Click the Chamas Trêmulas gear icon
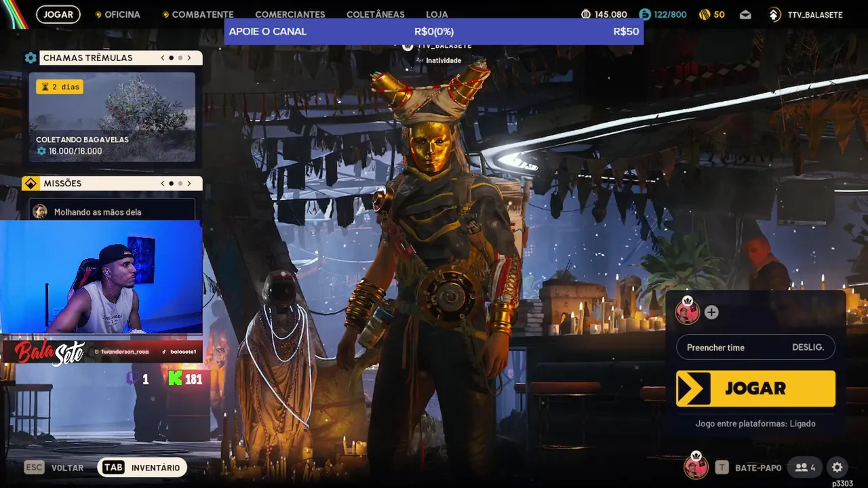The image size is (868, 488). [31, 58]
